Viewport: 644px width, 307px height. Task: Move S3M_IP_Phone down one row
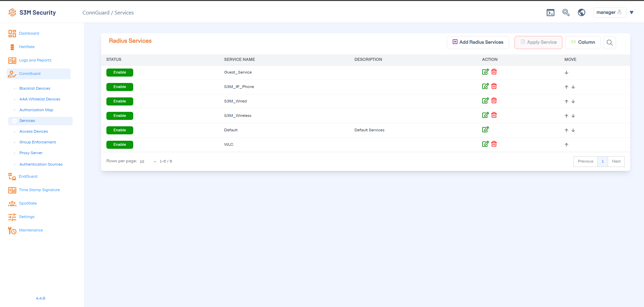573,87
